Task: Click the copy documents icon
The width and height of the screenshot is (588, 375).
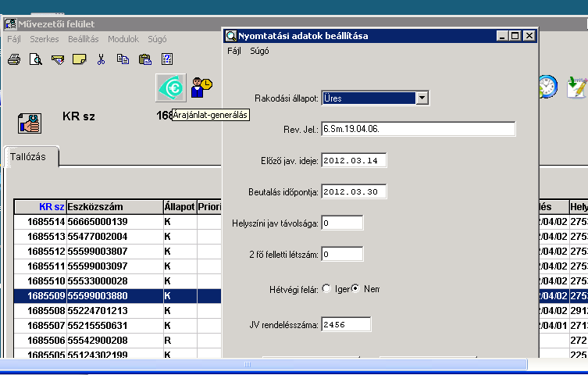Action: click(123, 59)
